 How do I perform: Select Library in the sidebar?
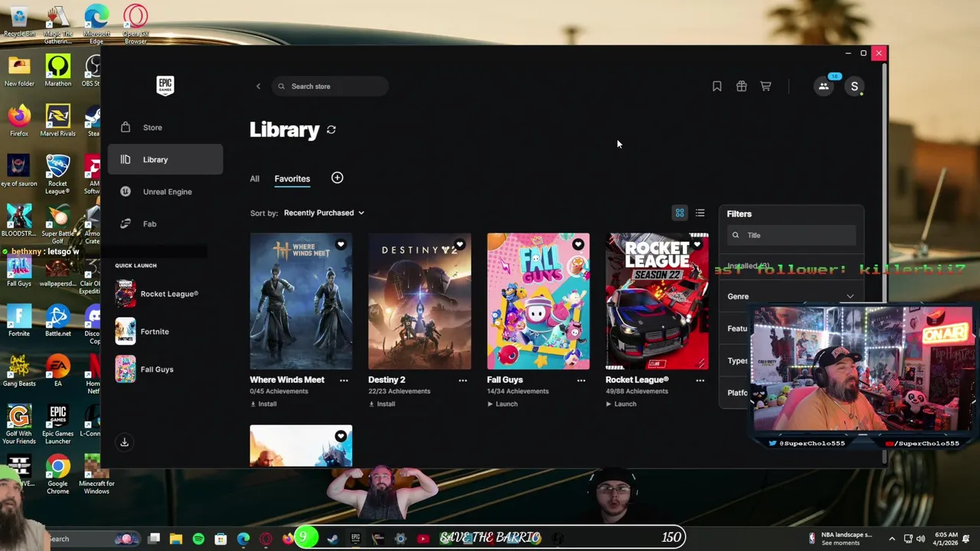click(165, 159)
